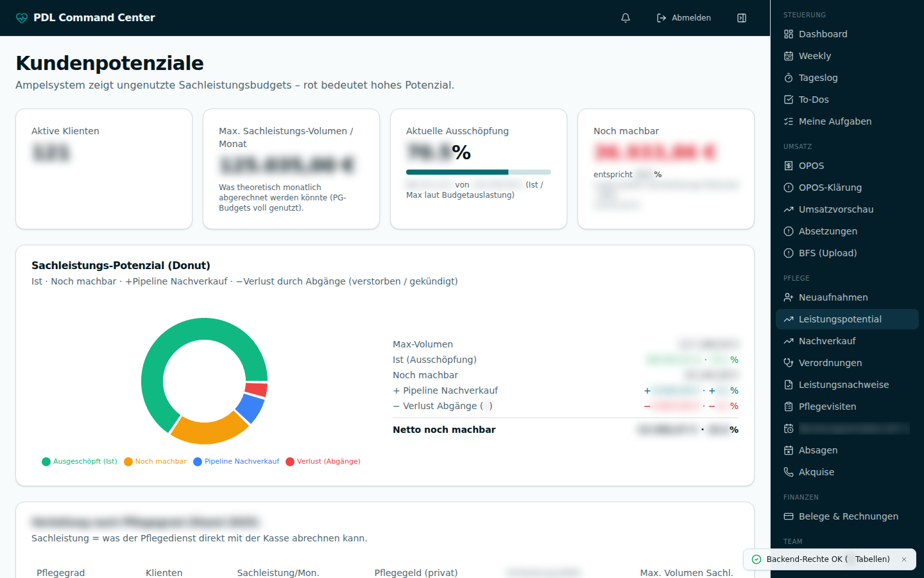Screen dimensions: 924x578
Task: Open To-Dos in sidebar
Action: 847,100
